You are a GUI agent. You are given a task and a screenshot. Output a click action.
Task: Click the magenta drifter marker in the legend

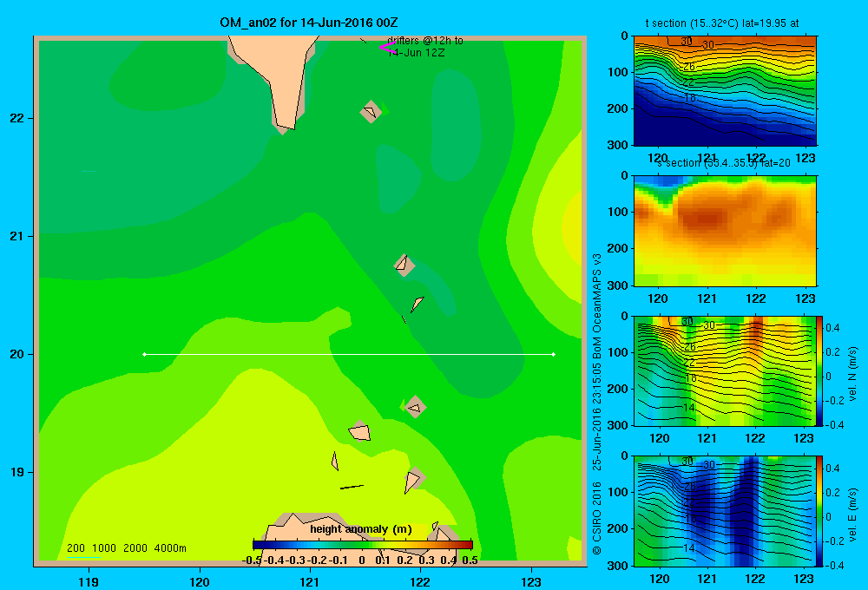point(386,48)
